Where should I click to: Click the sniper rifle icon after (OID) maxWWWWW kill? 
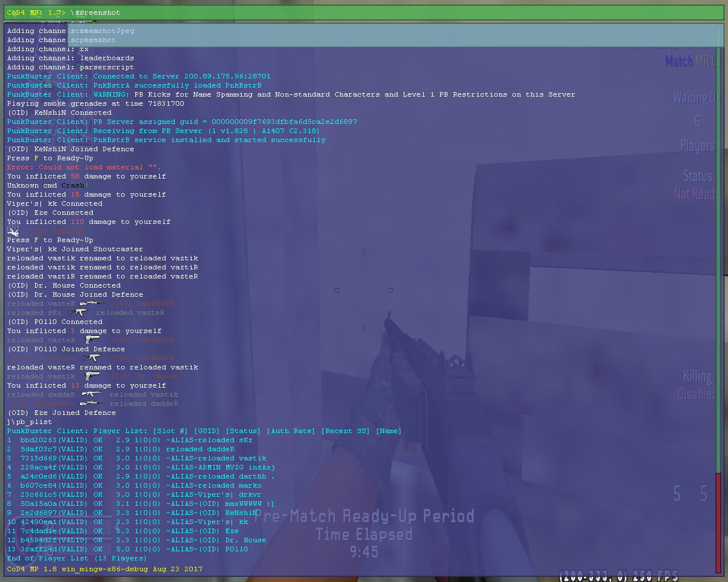pos(92,404)
